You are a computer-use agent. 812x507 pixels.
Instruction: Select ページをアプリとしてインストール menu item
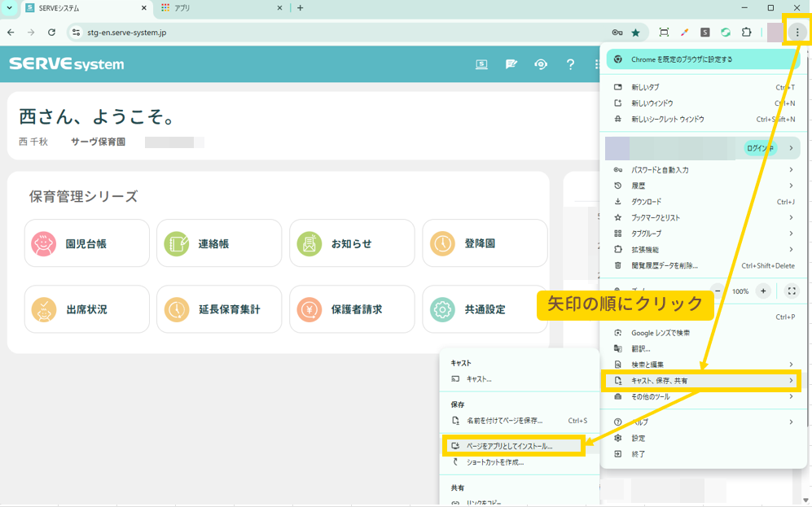pyautogui.click(x=513, y=446)
